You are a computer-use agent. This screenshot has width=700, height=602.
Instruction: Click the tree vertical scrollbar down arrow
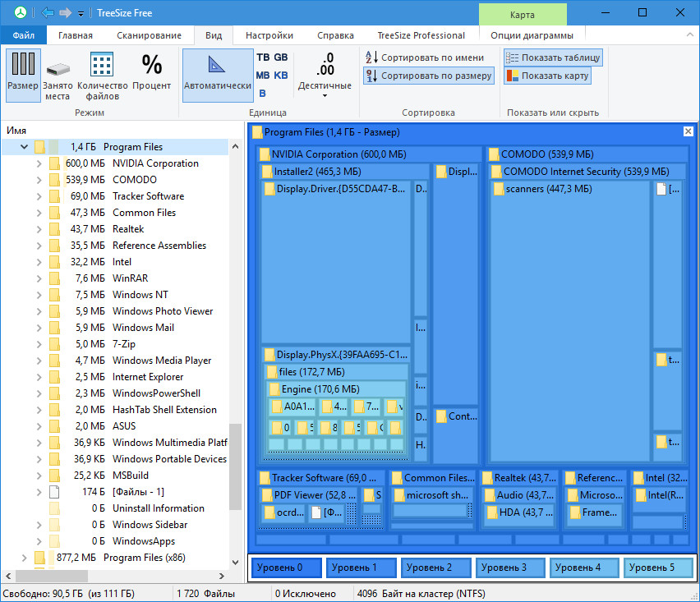(x=235, y=563)
